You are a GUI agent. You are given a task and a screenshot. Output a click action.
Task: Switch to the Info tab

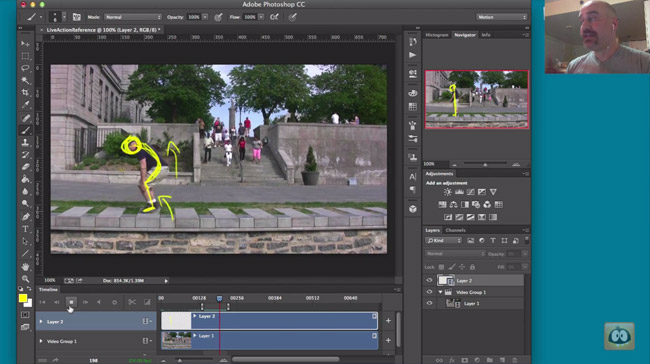pyautogui.click(x=486, y=35)
